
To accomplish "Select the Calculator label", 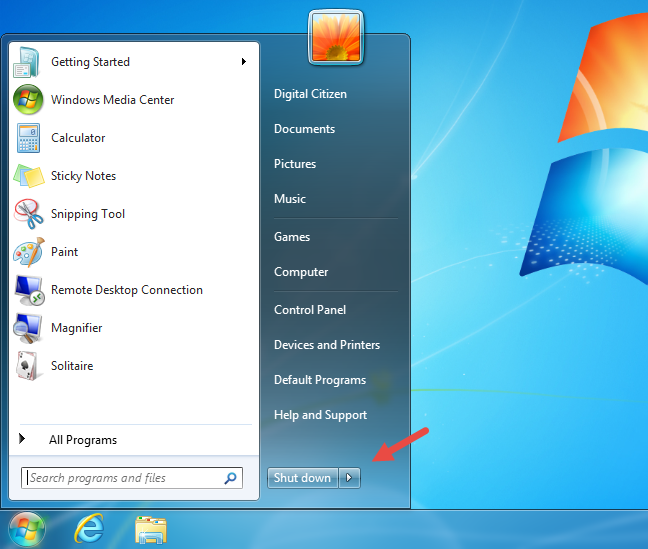I will 78,138.
